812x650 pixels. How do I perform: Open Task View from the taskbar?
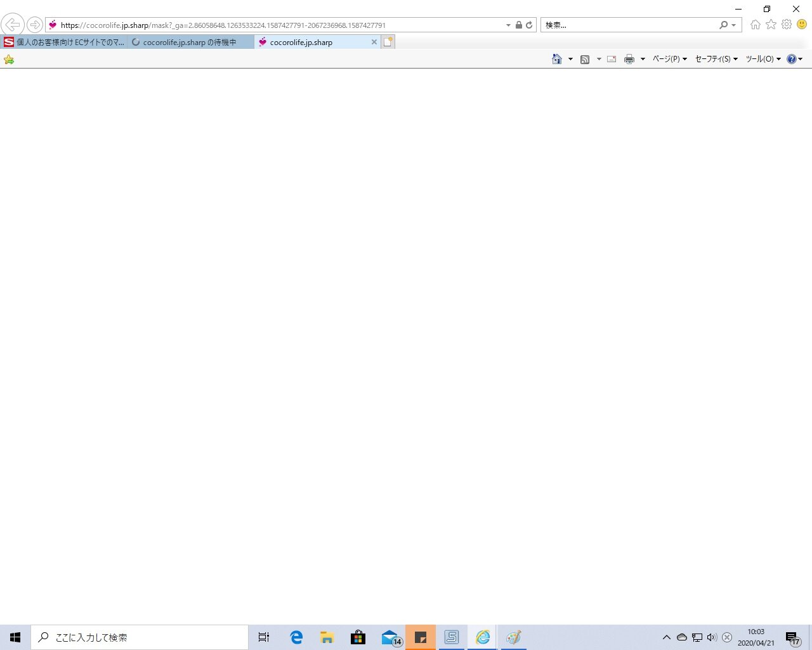pyautogui.click(x=264, y=637)
